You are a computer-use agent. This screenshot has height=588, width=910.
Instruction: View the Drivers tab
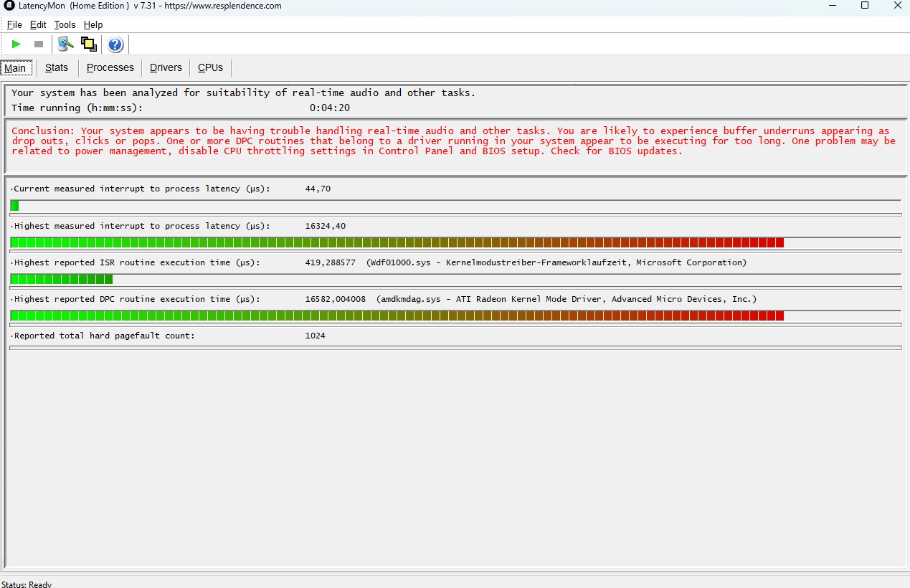click(x=166, y=67)
